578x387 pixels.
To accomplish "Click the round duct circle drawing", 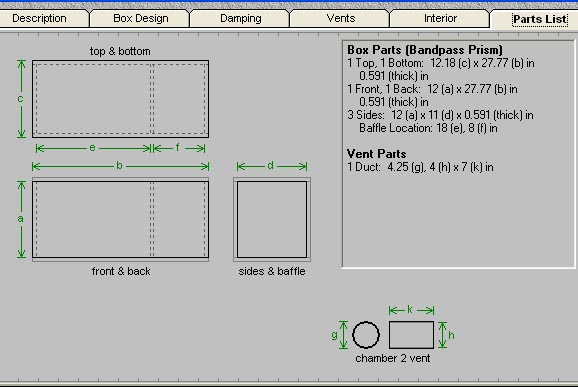I will (366, 335).
